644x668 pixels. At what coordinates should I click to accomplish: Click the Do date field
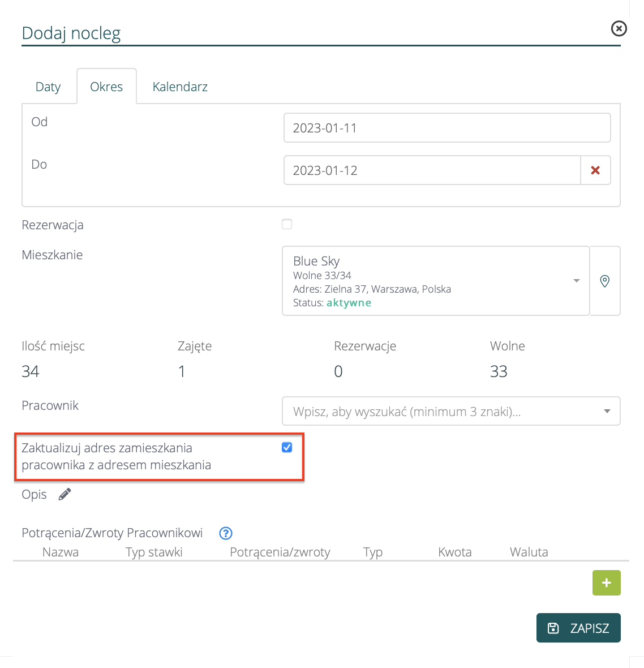pos(432,170)
